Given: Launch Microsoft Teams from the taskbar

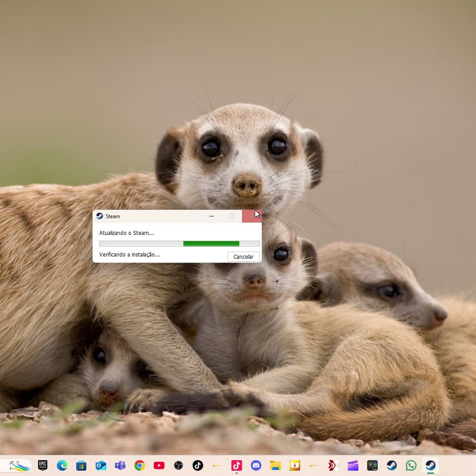Looking at the screenshot, I should 120,465.
